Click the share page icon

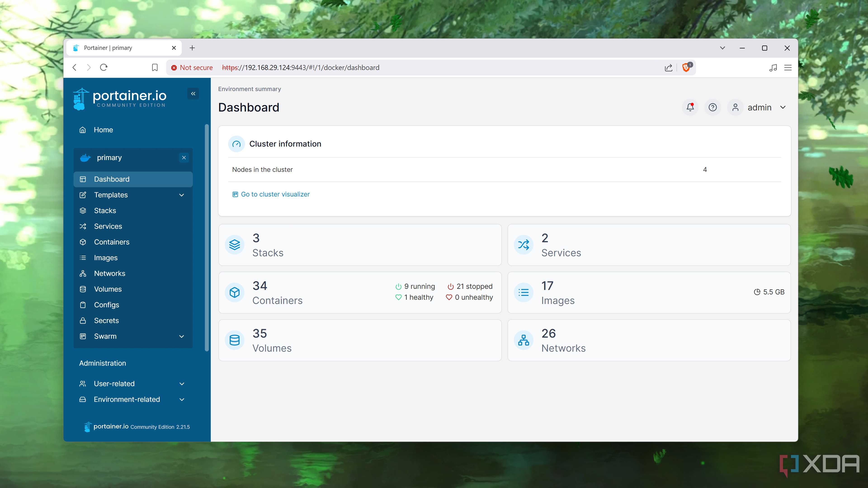[x=669, y=68]
